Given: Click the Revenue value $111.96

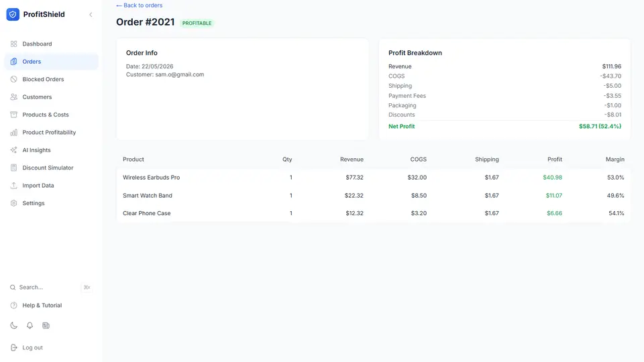Looking at the screenshot, I should coord(612,66).
